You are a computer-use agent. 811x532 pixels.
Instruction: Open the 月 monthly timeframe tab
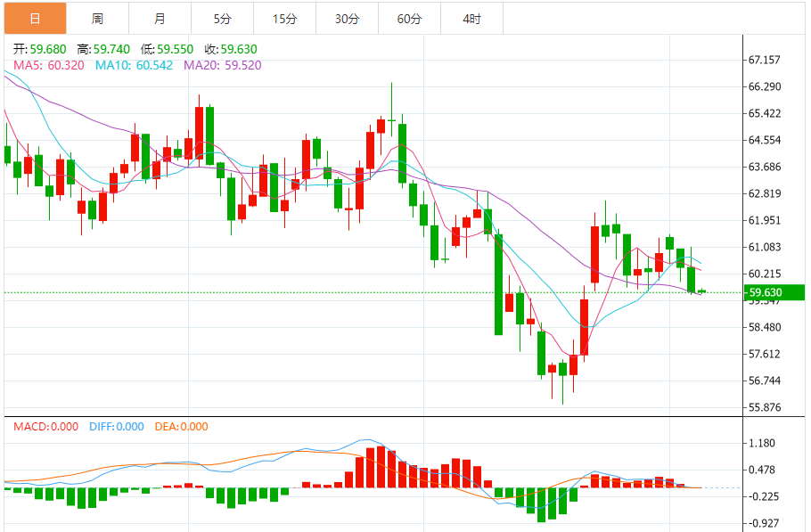click(x=160, y=19)
